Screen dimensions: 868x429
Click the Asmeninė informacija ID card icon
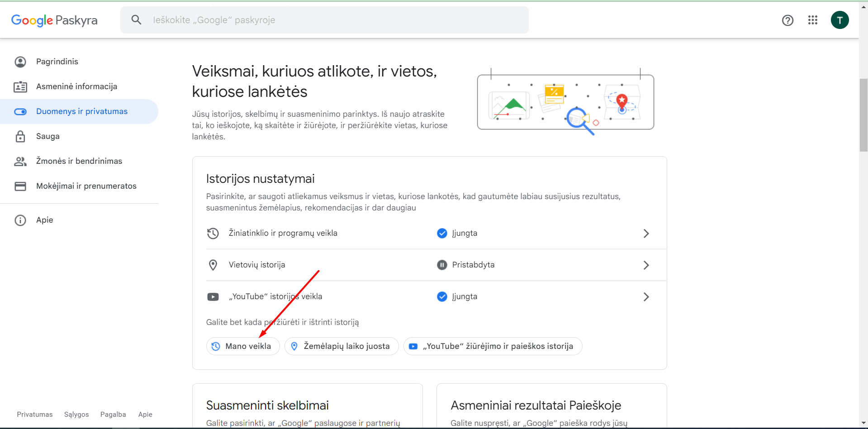point(20,86)
